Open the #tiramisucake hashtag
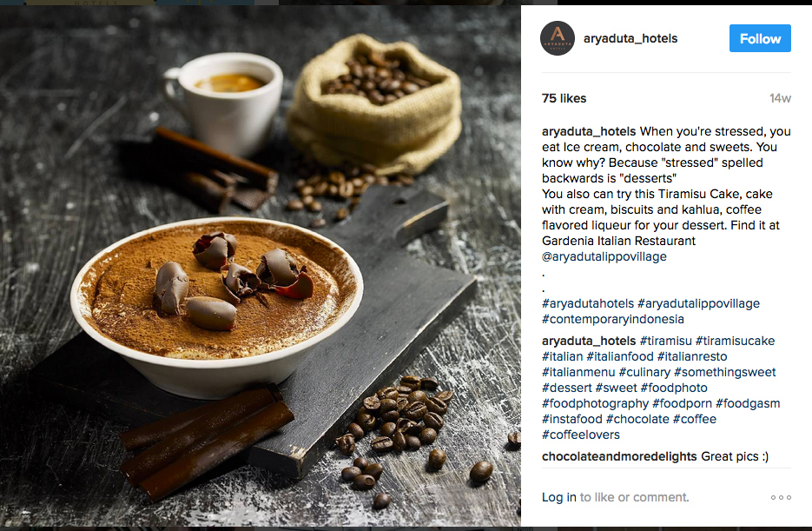The image size is (812, 531). point(735,341)
